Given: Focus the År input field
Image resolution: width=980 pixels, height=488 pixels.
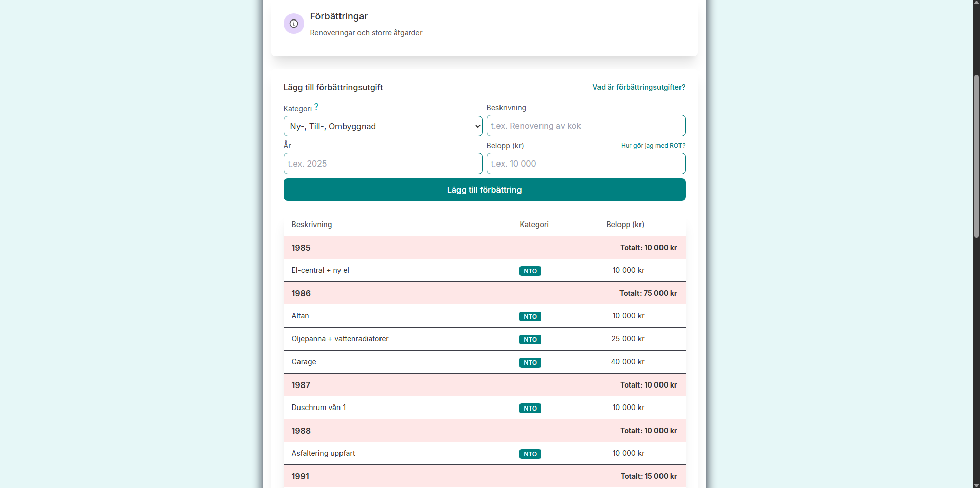Looking at the screenshot, I should click(383, 164).
